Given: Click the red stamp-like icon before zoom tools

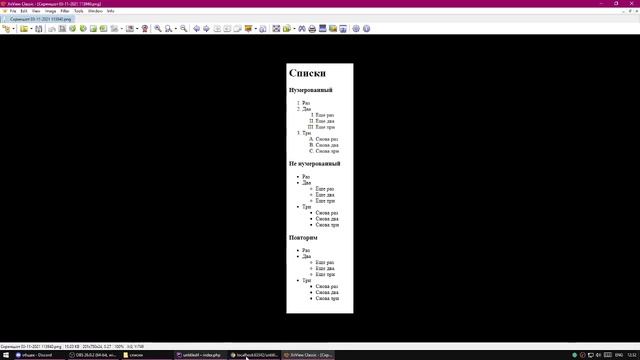Looking at the screenshot, I should pos(144,29).
